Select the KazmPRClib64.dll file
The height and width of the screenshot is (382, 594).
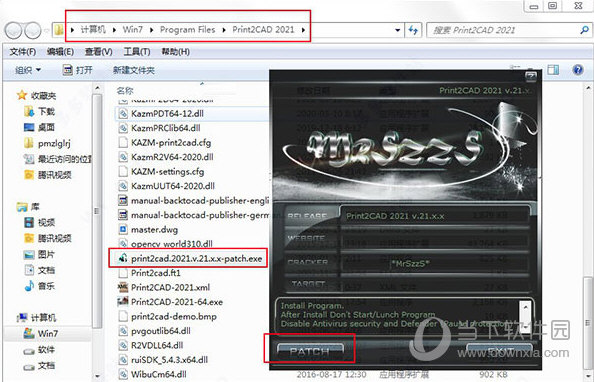coord(166,128)
